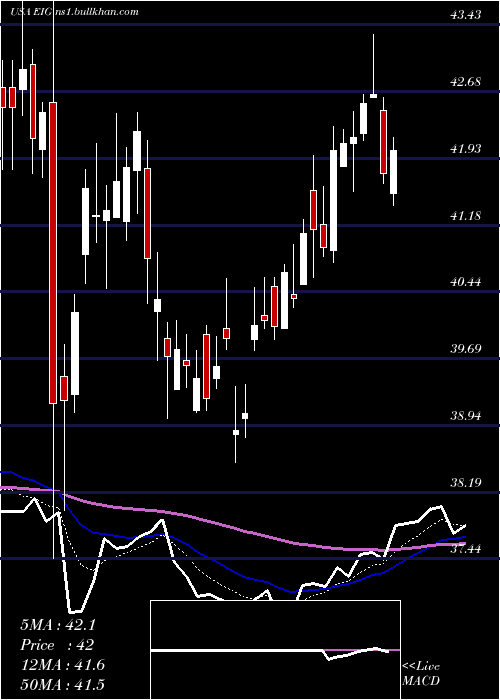
Task: Click the 38.19 price axis label
Action: (x=466, y=483)
